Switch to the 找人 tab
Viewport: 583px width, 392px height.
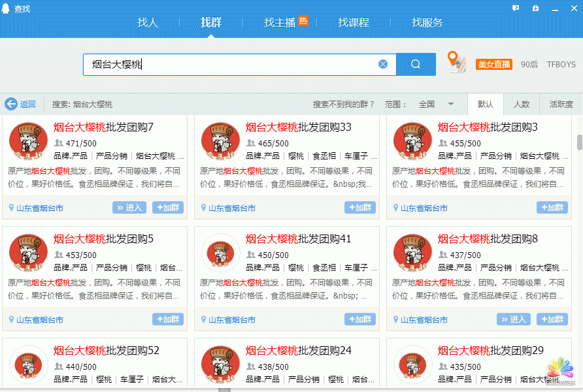click(148, 23)
